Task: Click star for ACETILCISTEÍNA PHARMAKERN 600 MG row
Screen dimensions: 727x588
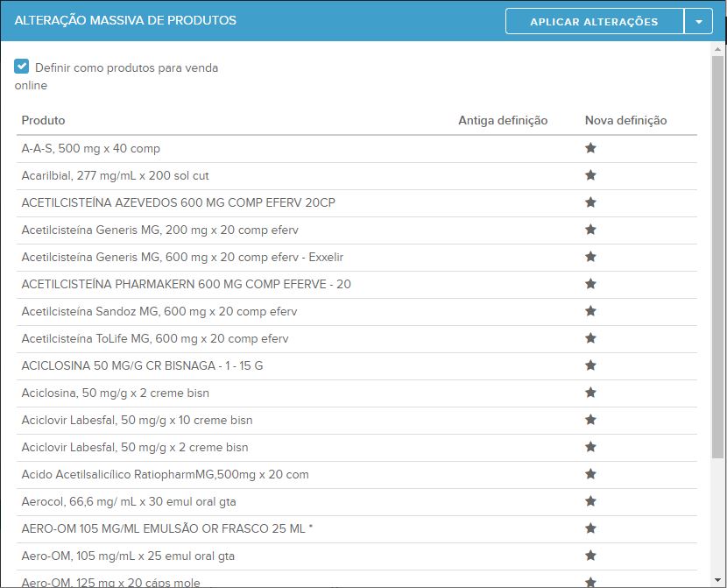Action: tap(590, 284)
